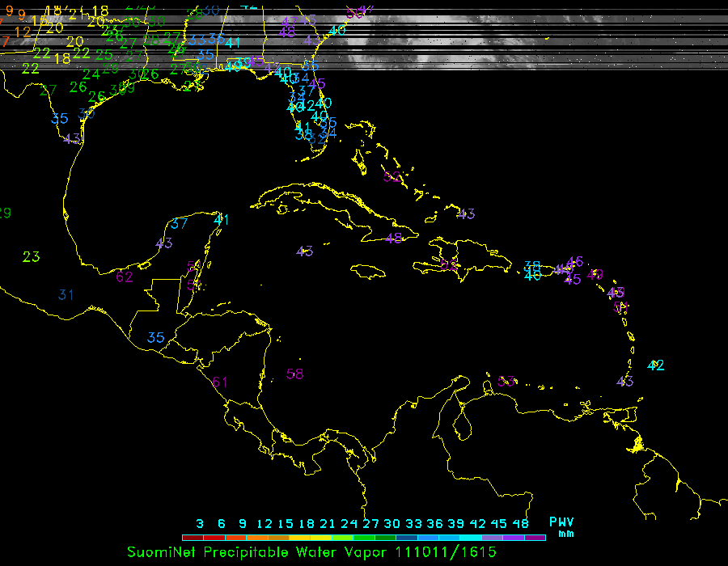Select the 37 value on the Yucatan peninsula

coord(180,223)
